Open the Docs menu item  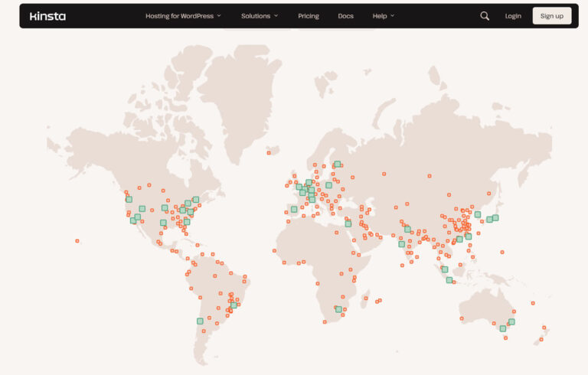[345, 16]
